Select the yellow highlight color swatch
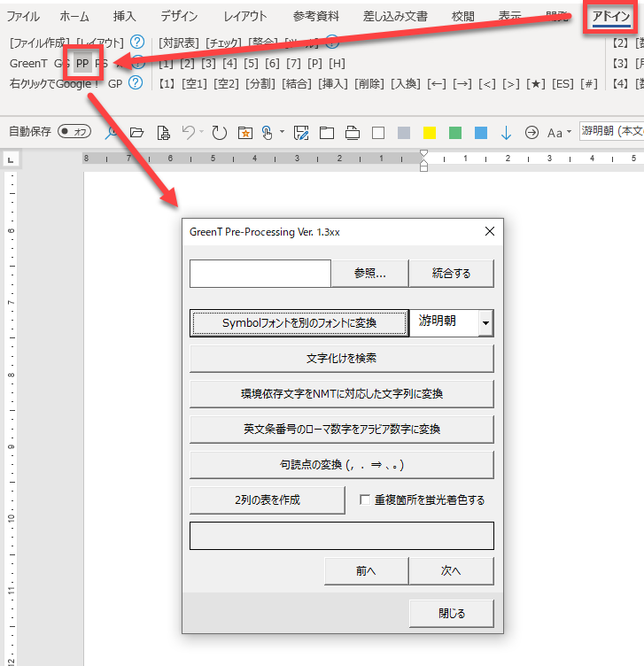 tap(430, 133)
